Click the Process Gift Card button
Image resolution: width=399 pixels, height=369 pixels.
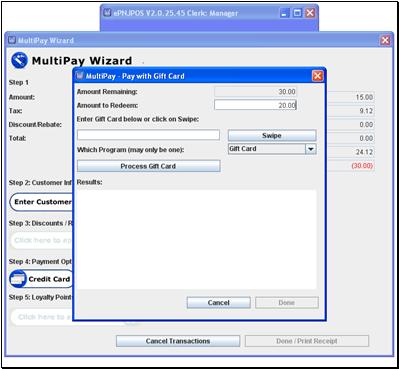149,166
